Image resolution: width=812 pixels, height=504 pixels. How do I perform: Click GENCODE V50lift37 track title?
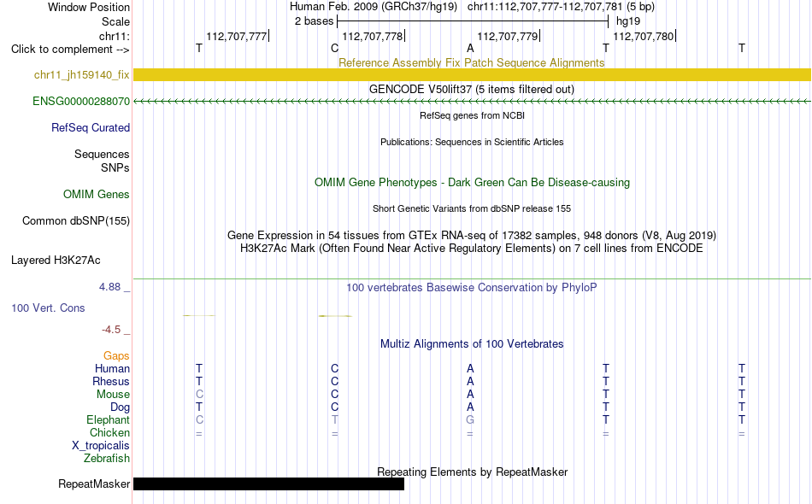point(471,90)
